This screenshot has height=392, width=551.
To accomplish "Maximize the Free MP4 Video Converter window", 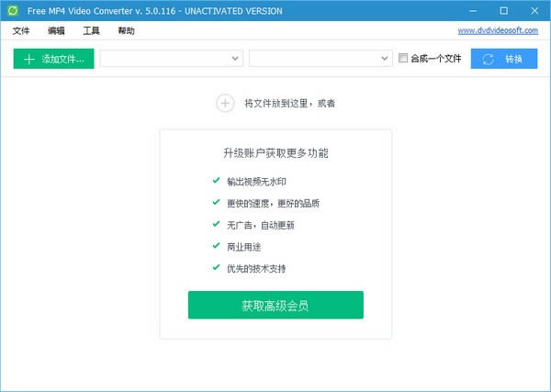I will 503,11.
